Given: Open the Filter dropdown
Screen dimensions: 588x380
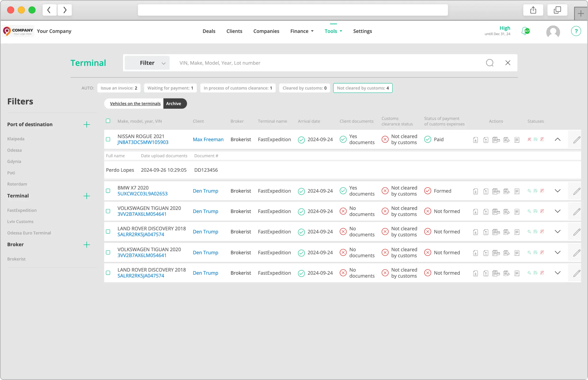Looking at the screenshot, I should click(x=147, y=63).
